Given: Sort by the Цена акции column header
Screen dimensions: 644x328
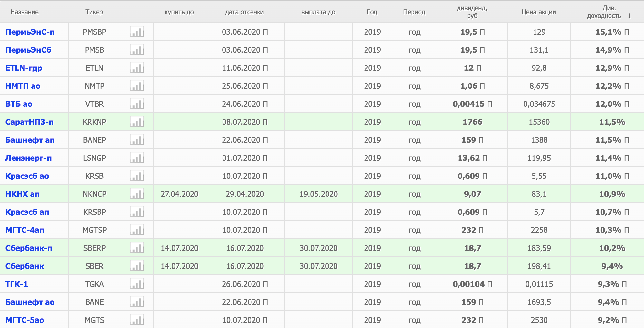Looking at the screenshot, I should 539,12.
